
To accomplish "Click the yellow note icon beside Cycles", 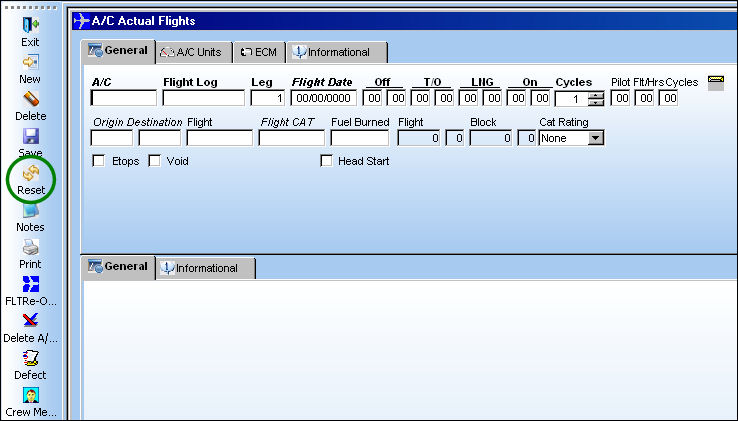I will [715, 82].
